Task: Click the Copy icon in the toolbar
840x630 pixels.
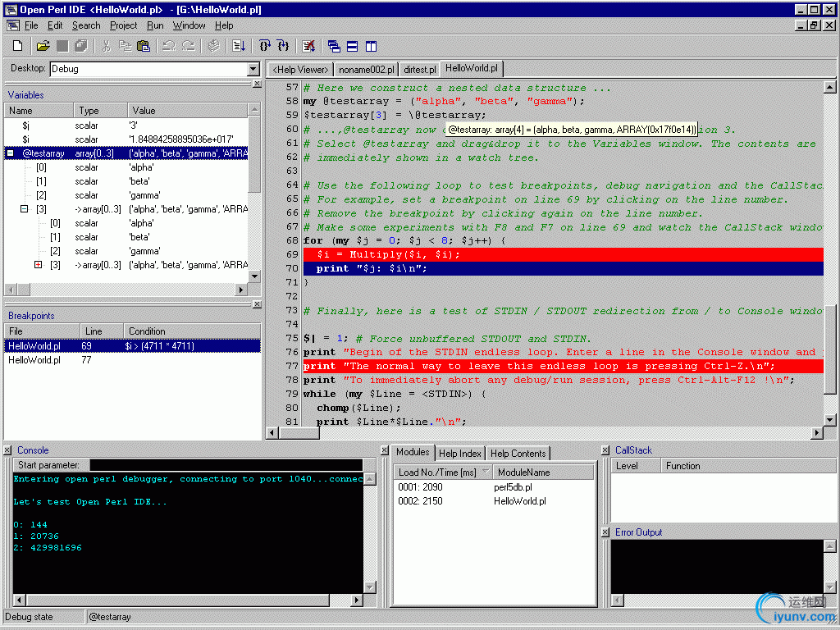Action: click(x=125, y=46)
